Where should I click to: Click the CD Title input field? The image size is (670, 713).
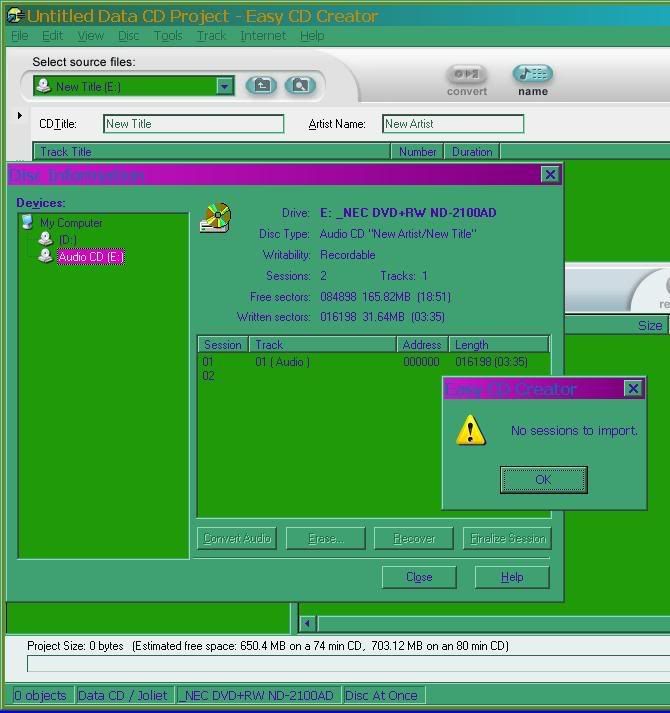(194, 124)
